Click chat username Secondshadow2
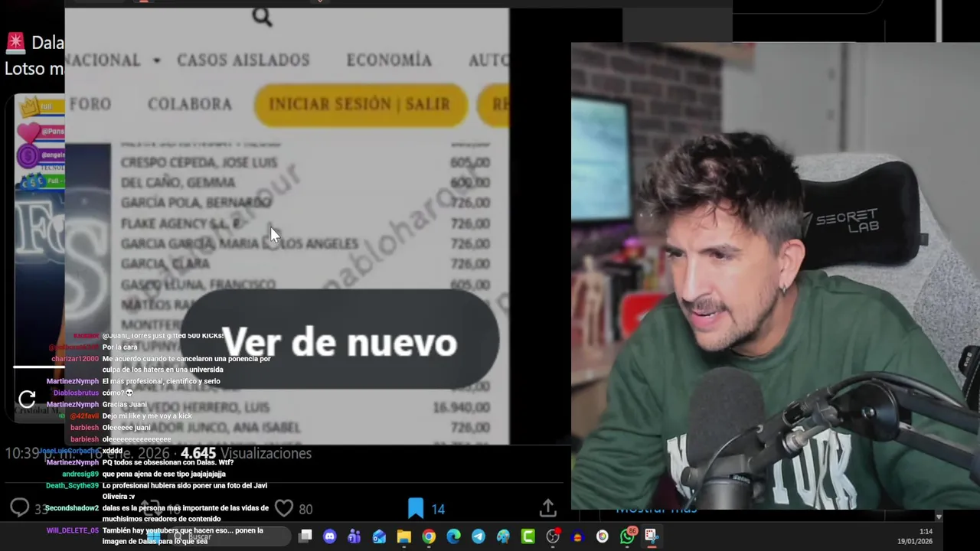 tap(71, 508)
